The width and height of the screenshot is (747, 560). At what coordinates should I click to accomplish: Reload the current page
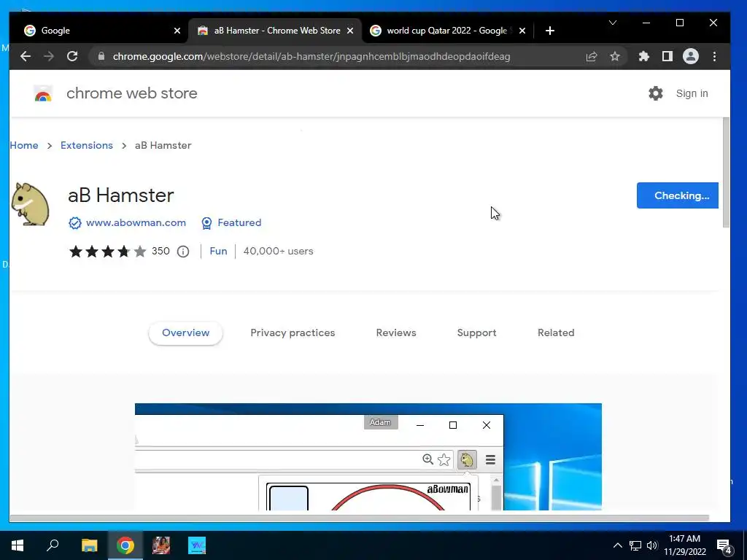coord(72,56)
